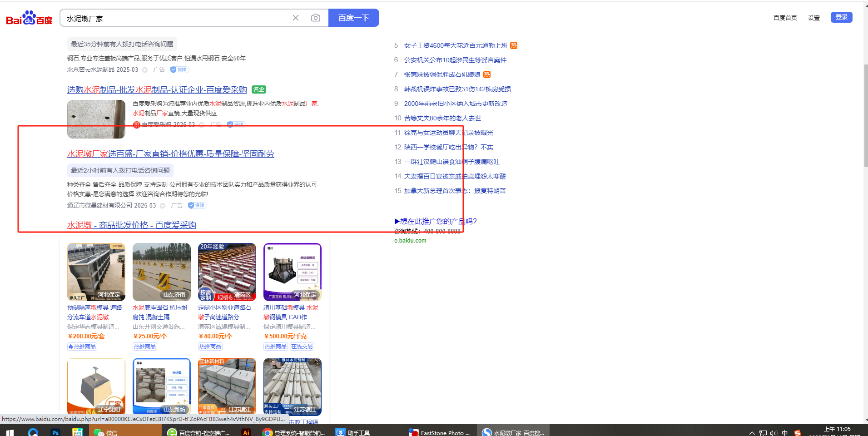Open the 辽宁沈阳 product image
The width and height of the screenshot is (868, 436).
(96, 386)
